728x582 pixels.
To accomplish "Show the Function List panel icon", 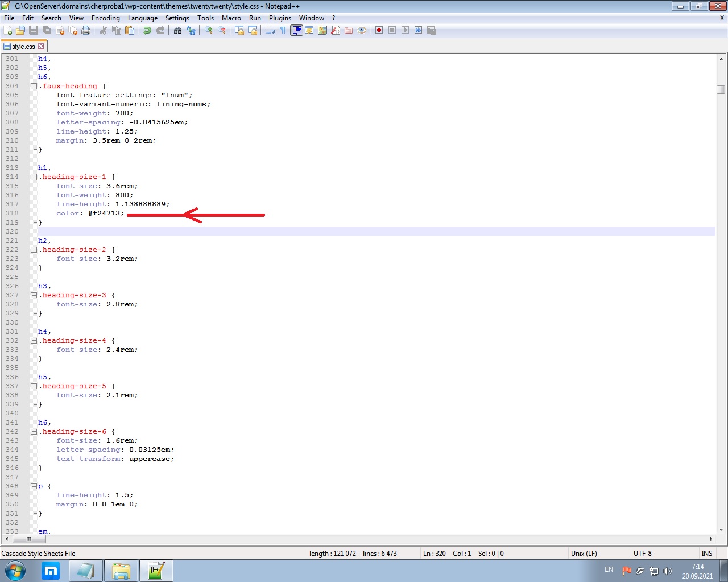I will [x=336, y=30].
